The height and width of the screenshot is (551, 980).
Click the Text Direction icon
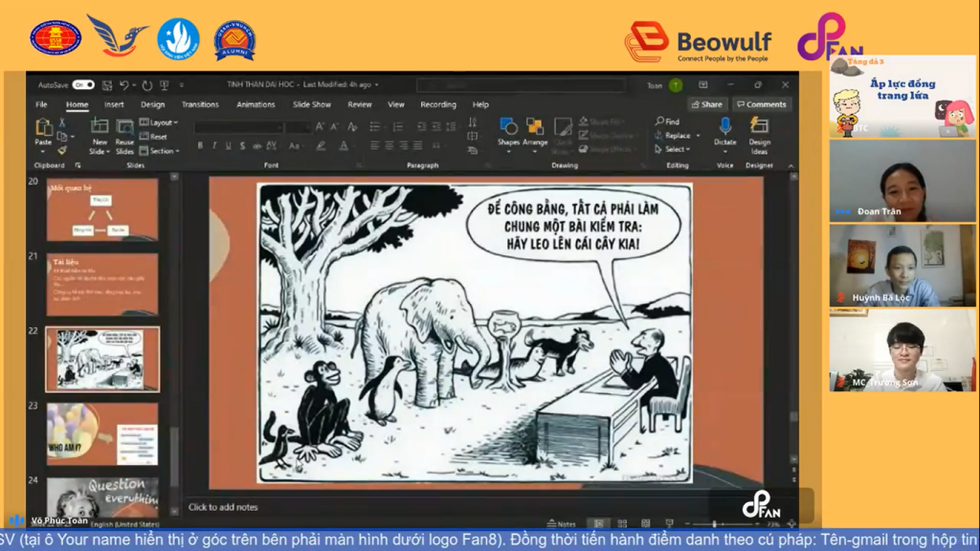pos(473,122)
